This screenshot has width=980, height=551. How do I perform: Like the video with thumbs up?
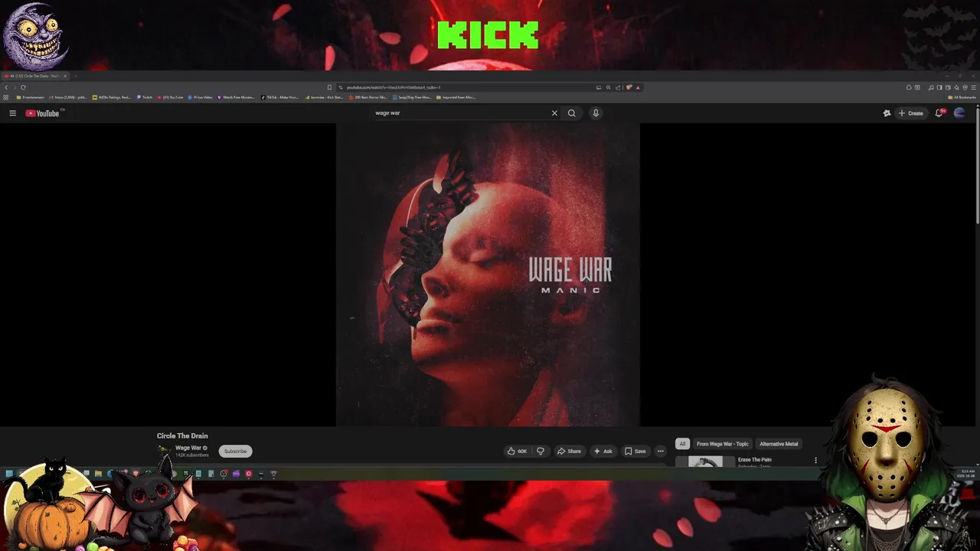click(x=518, y=452)
